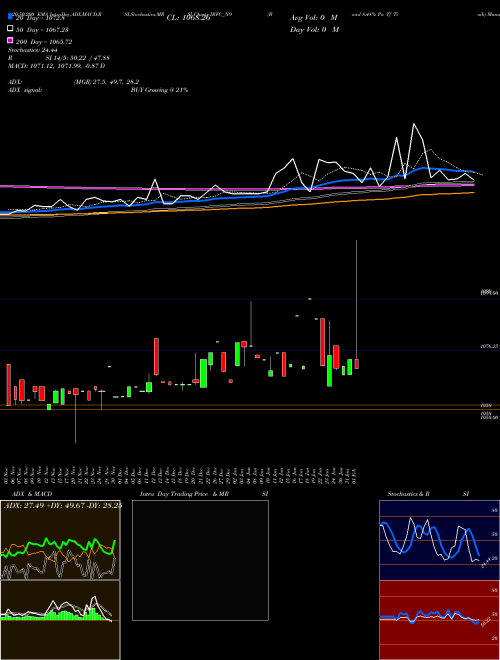Screen dimensions: 500x660
Task: Click the RSI 14/3: 50.22 / 47.88 readout
Action: pos(59,58)
